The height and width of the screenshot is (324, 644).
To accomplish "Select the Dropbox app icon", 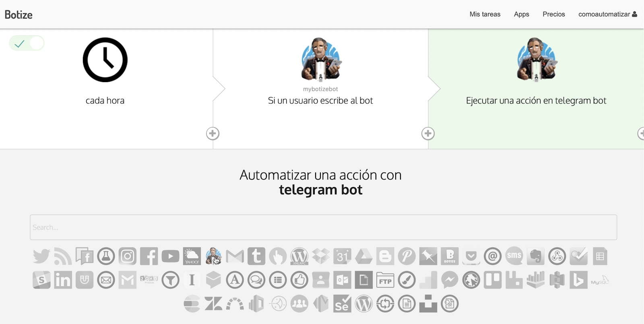I will pos(321,256).
